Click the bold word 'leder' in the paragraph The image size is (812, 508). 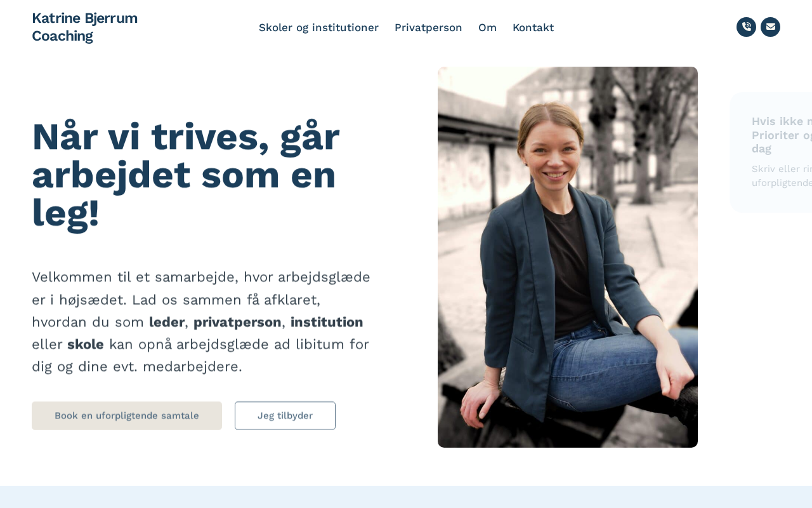[x=167, y=322]
